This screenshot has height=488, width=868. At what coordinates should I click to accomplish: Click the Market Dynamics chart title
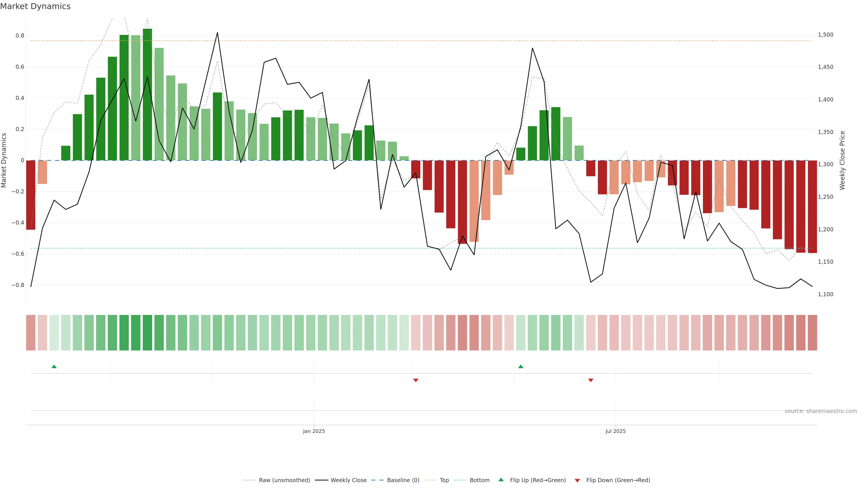pos(35,6)
